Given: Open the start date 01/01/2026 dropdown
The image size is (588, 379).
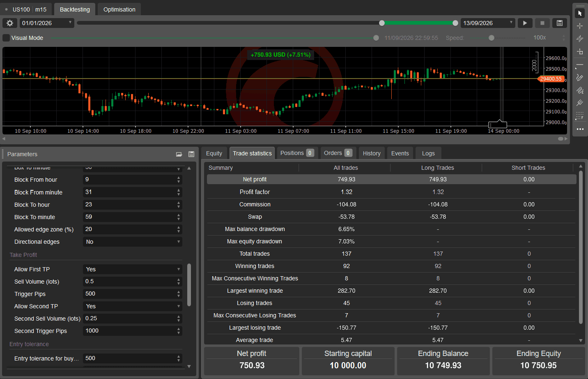Looking at the screenshot, I should click(47, 23).
